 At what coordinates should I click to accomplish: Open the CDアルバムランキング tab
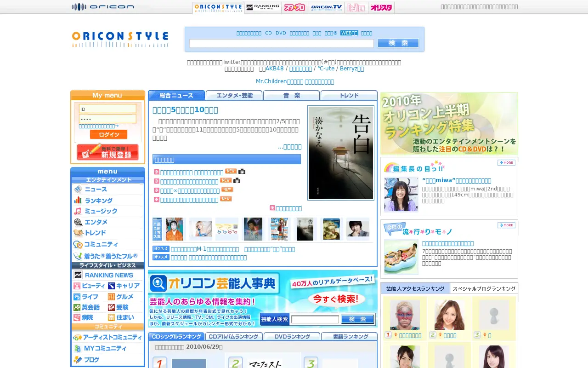pos(234,336)
